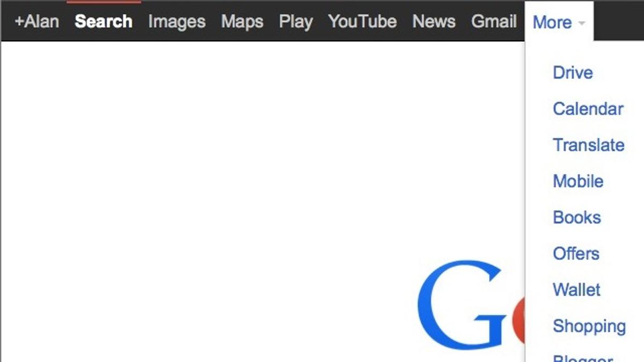Choose Drive from the More menu

click(x=573, y=72)
